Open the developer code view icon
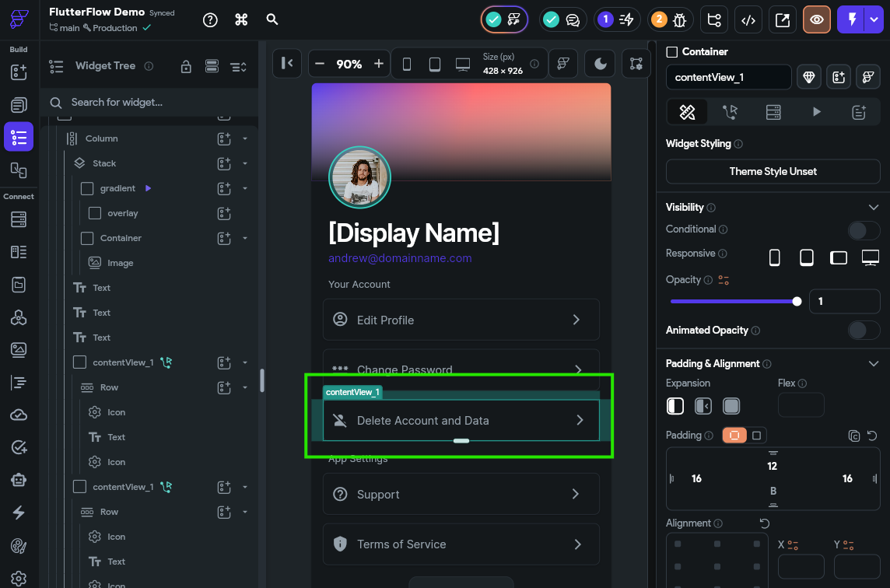This screenshot has height=588, width=890. pyautogui.click(x=748, y=20)
